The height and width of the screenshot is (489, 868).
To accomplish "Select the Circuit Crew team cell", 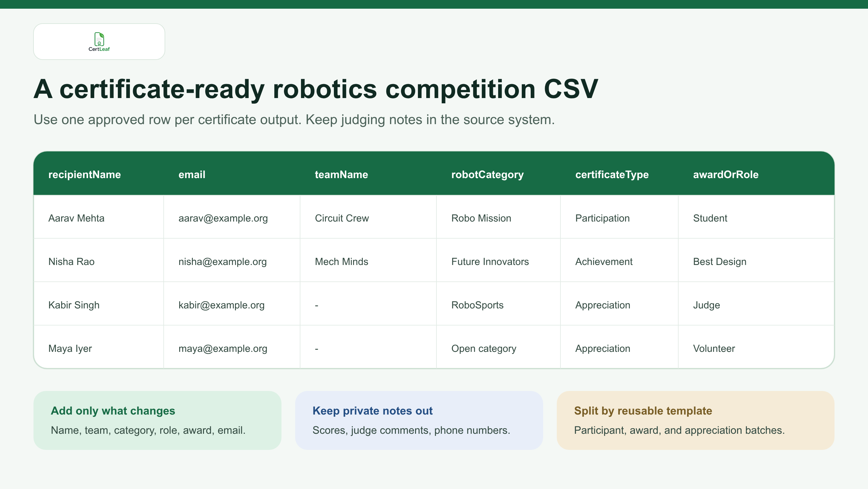I will click(368, 218).
